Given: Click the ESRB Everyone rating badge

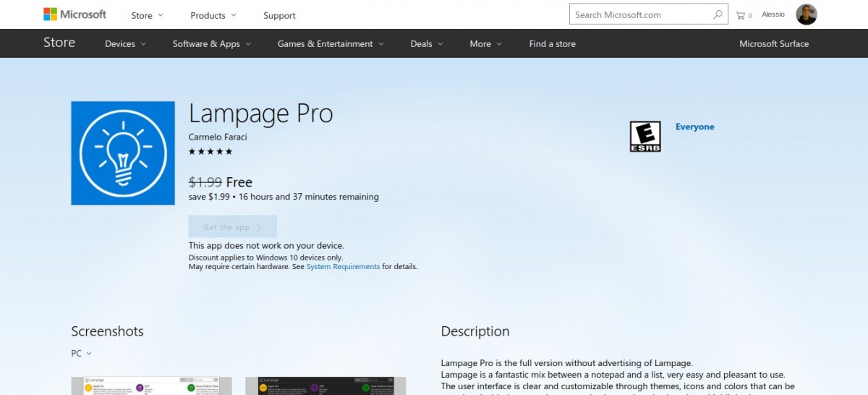Looking at the screenshot, I should pos(645,137).
